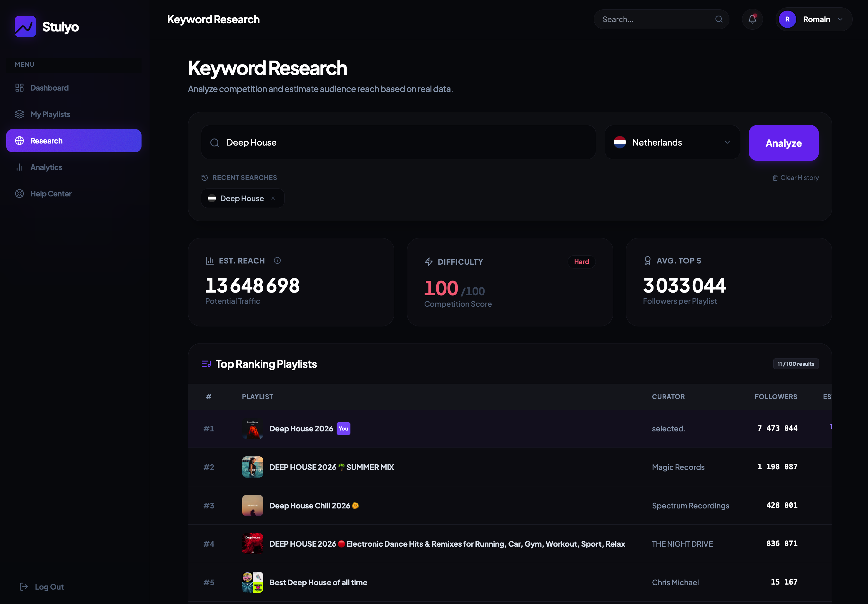This screenshot has height=604, width=868.
Task: Remove Deep House recent search chip
Action: point(273,198)
